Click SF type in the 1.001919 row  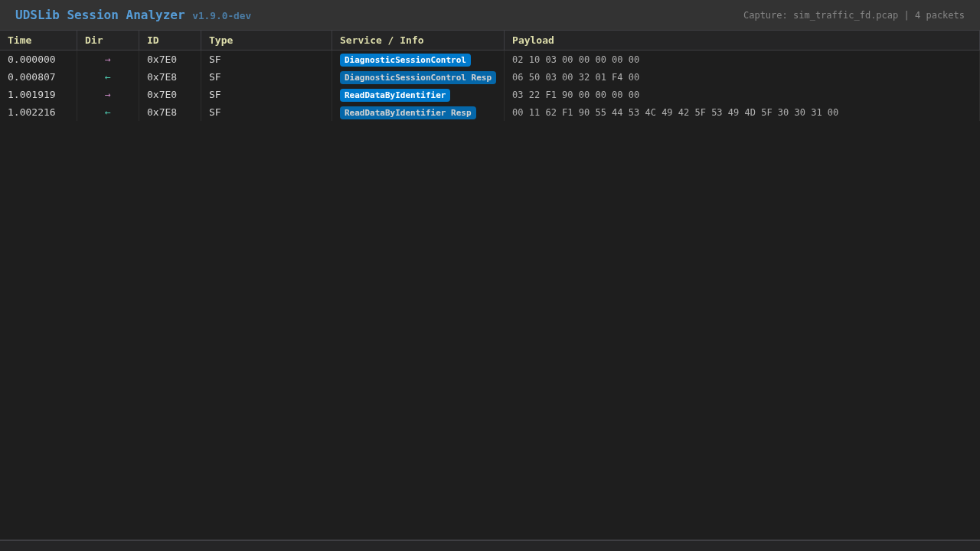pyautogui.click(x=215, y=95)
